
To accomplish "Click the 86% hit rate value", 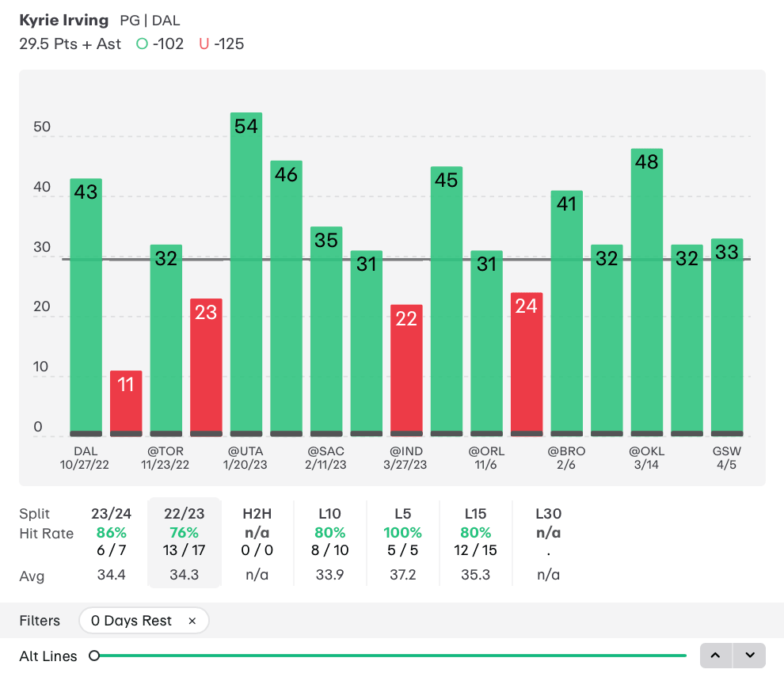I will 111,533.
